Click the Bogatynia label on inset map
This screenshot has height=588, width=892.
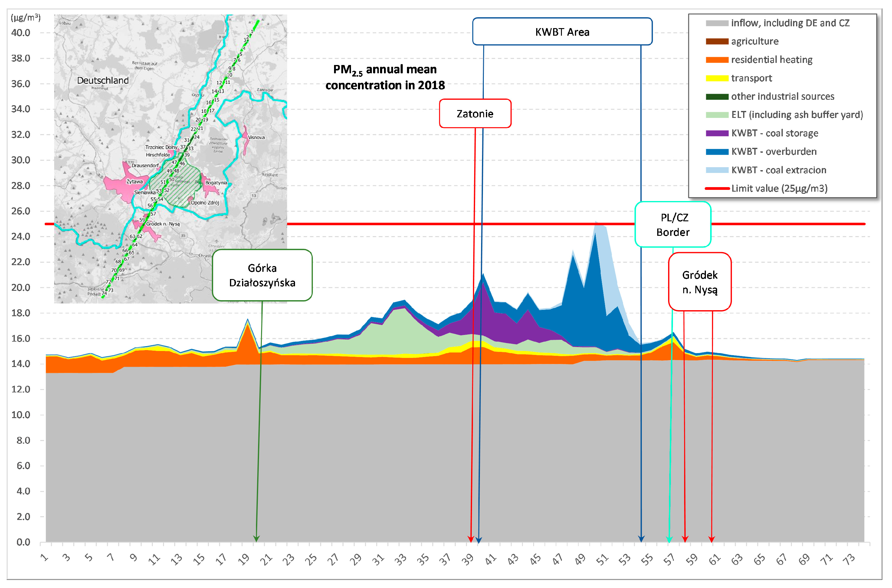click(216, 183)
